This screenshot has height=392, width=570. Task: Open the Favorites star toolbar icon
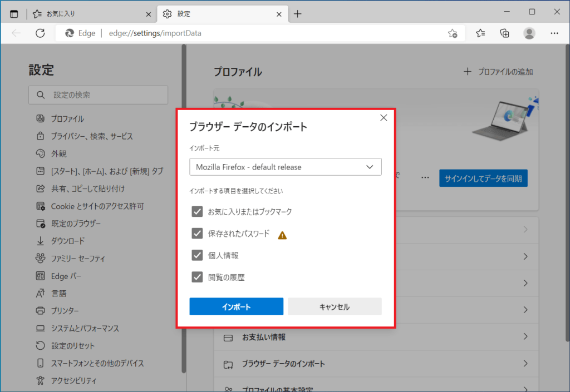coord(480,33)
